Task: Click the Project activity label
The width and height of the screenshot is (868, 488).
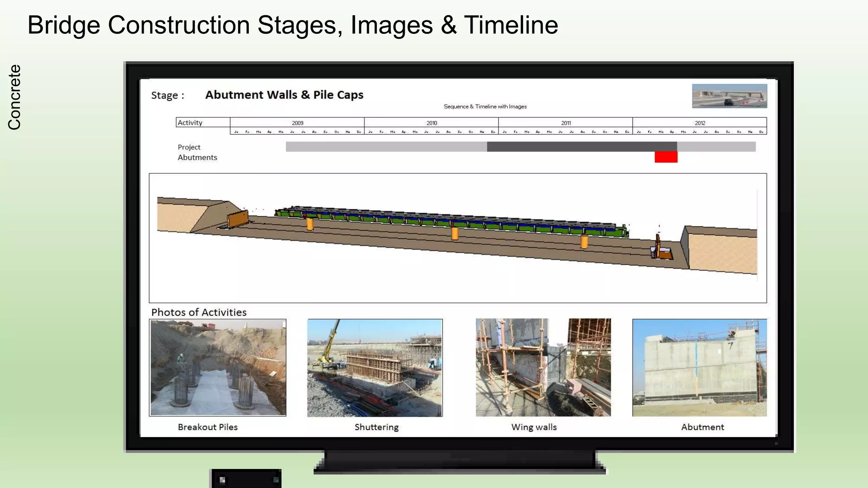Action: point(189,147)
